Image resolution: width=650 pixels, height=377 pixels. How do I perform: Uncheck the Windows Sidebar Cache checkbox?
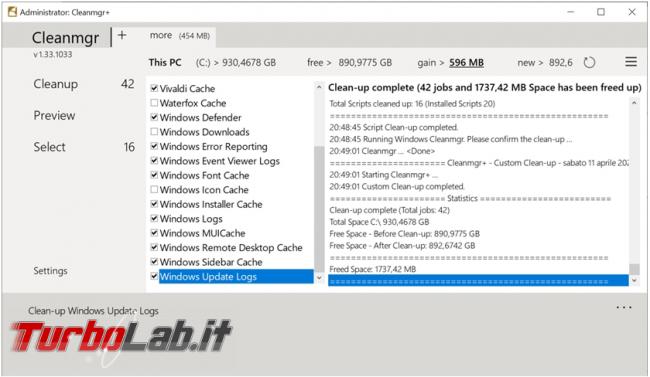(154, 262)
